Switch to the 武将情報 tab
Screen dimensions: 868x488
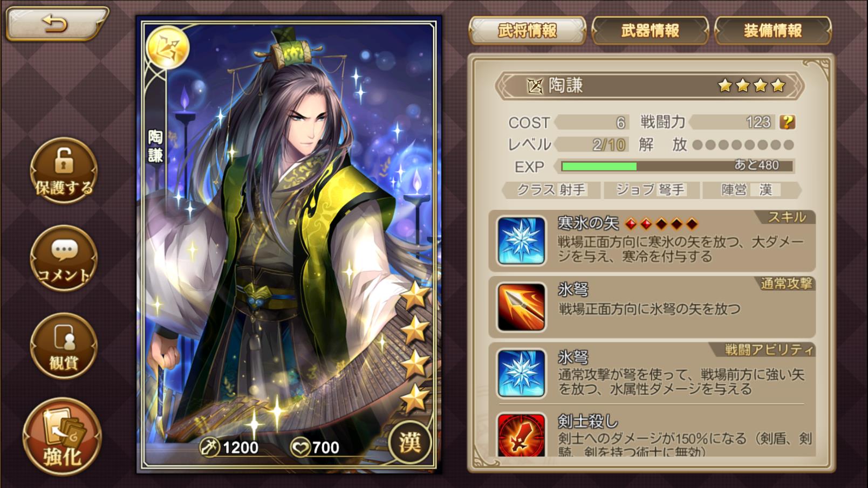pos(527,31)
